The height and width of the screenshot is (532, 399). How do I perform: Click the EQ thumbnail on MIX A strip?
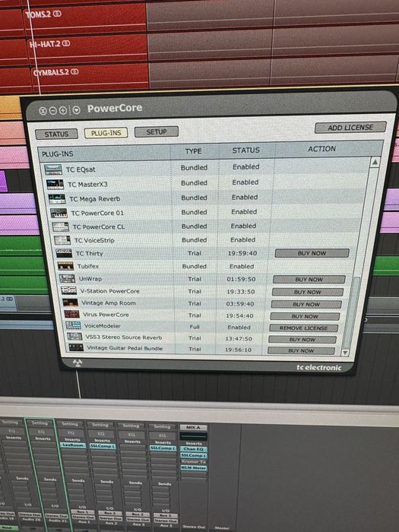193,437
